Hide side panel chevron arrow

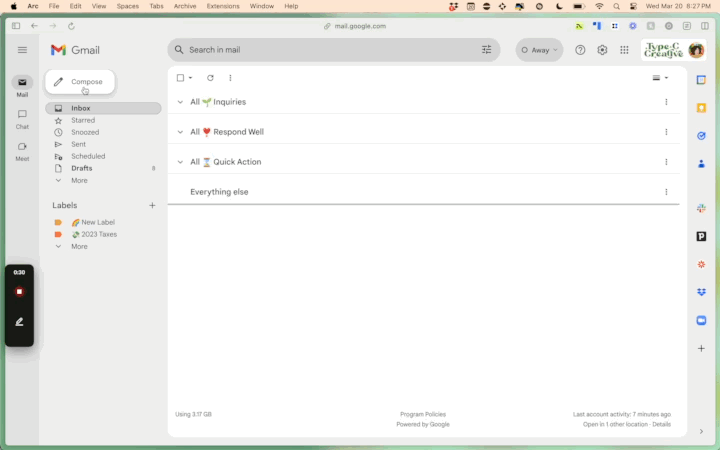click(x=701, y=431)
